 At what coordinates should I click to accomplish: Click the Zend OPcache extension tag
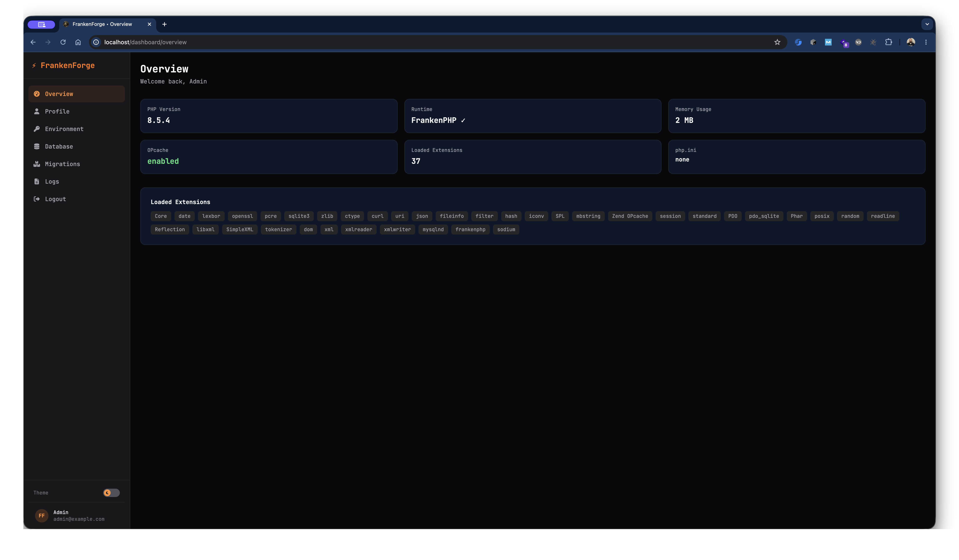tap(630, 216)
